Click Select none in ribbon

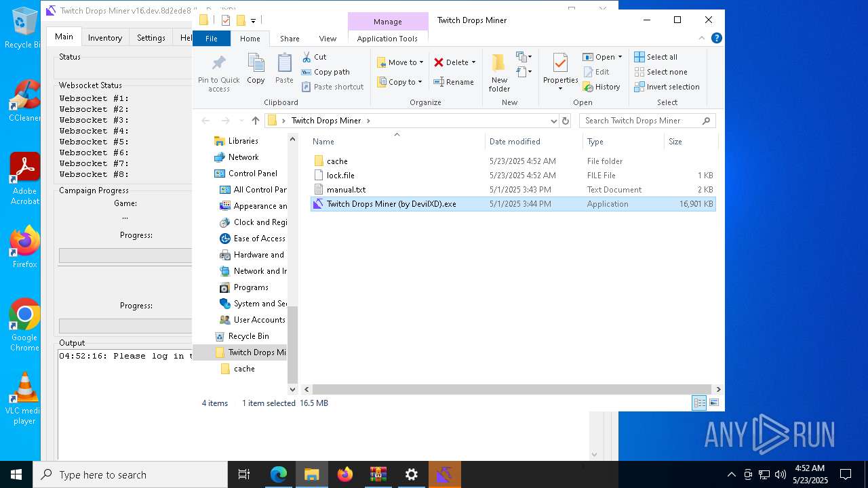click(x=660, y=72)
